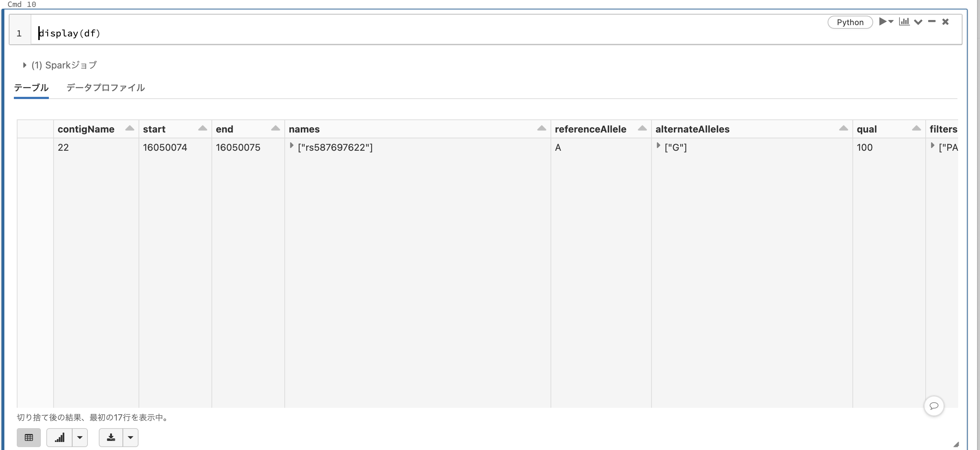Screen dimensions: 980x450
Task: Select the table view icon below results
Action: [29, 438]
